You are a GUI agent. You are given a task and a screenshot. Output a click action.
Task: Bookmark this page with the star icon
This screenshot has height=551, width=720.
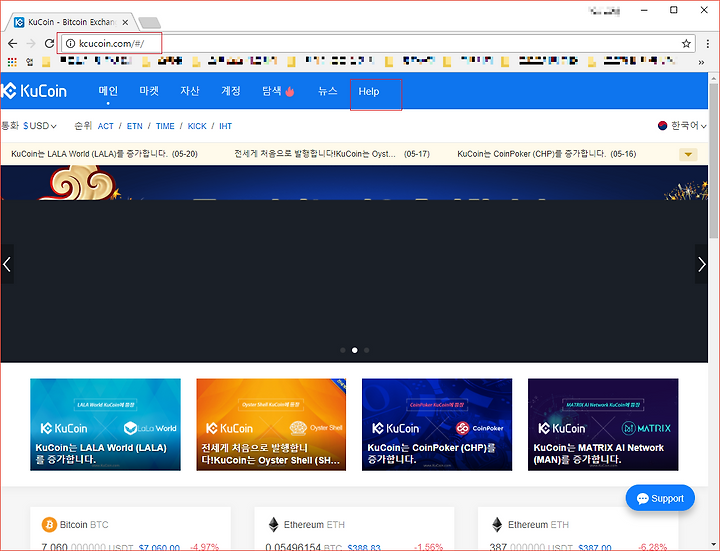[x=686, y=44]
